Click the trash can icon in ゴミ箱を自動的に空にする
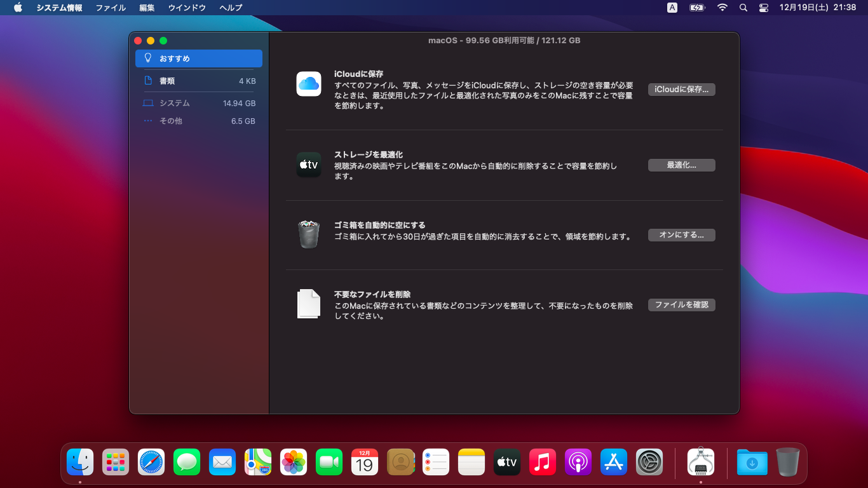 click(x=309, y=234)
